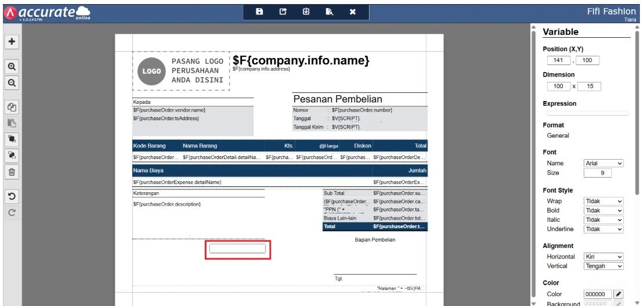Image resolution: width=644 pixels, height=306 pixels.
Task: Click the Position X field showing 141
Action: coord(559,60)
